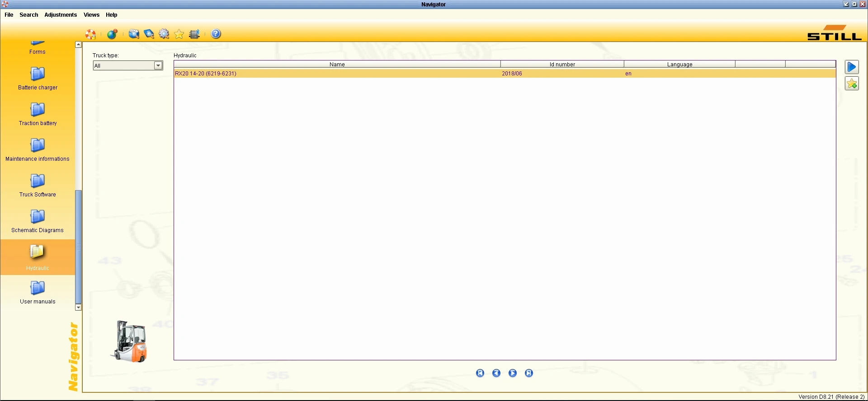Viewport: 868px width, 401px height.
Task: Sort by the Language column header
Action: pos(680,65)
